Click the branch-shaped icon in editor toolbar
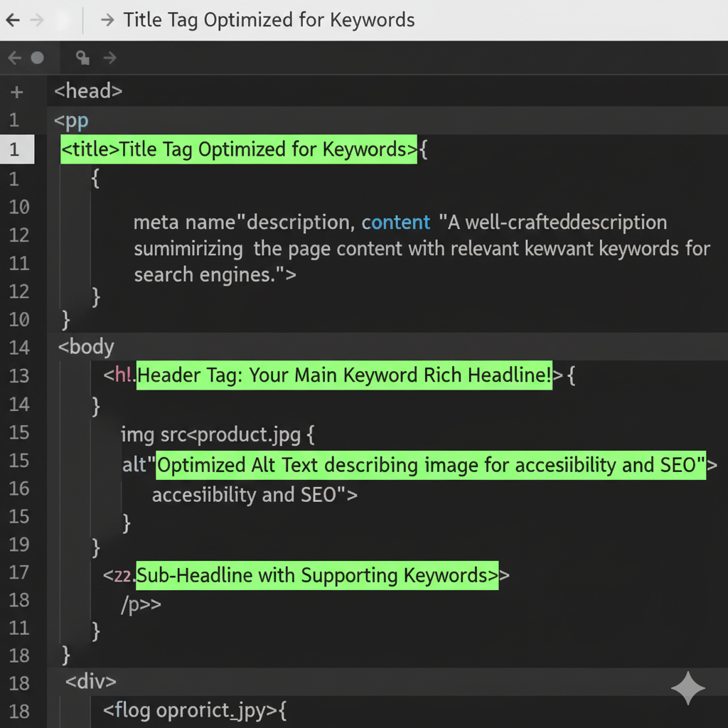Screen dimensions: 728x728 pos(82,58)
